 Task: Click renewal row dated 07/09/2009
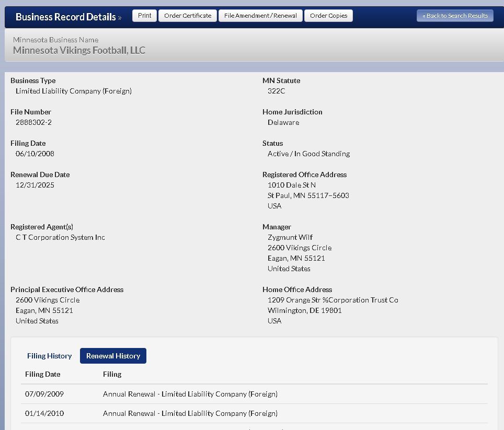point(254,394)
